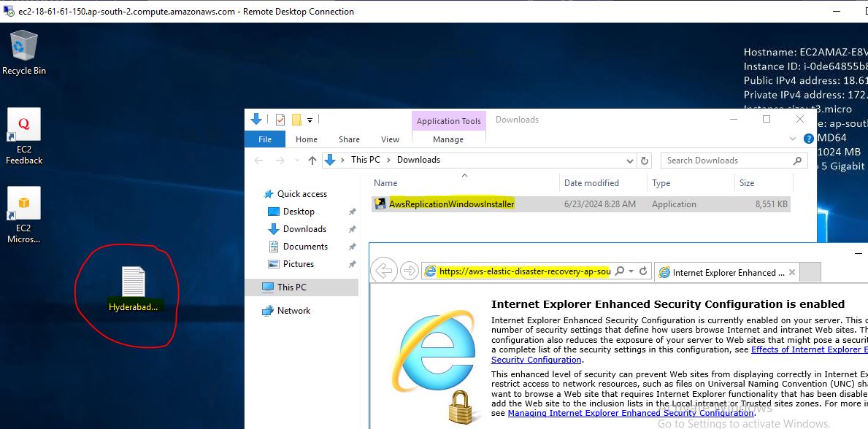868x429 pixels.
Task: Click Internet Explorer forward arrow button
Action: coord(409,271)
